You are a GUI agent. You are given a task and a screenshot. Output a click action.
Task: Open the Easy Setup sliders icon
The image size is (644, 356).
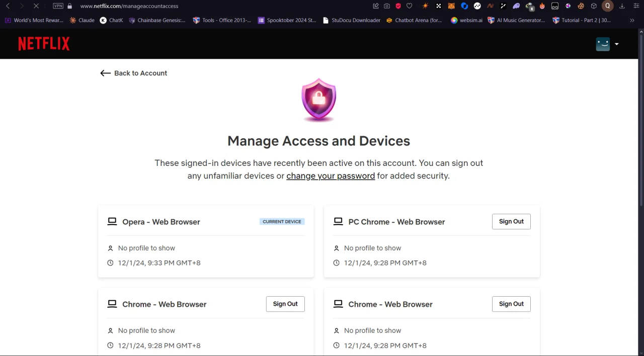point(636,6)
